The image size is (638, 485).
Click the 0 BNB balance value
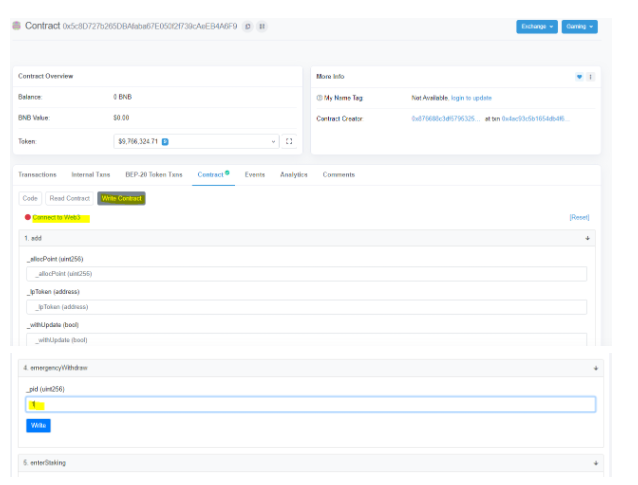point(122,97)
